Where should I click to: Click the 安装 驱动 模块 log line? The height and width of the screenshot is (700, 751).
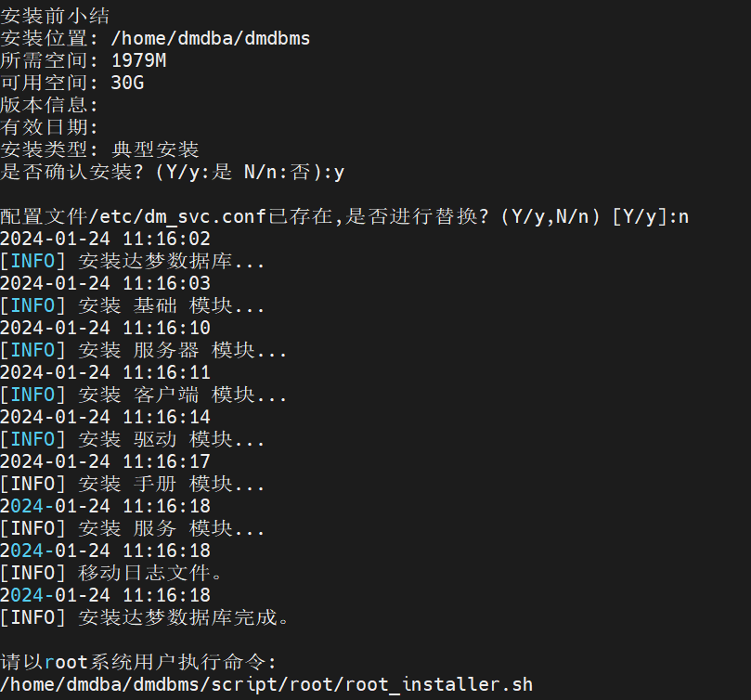point(172,439)
